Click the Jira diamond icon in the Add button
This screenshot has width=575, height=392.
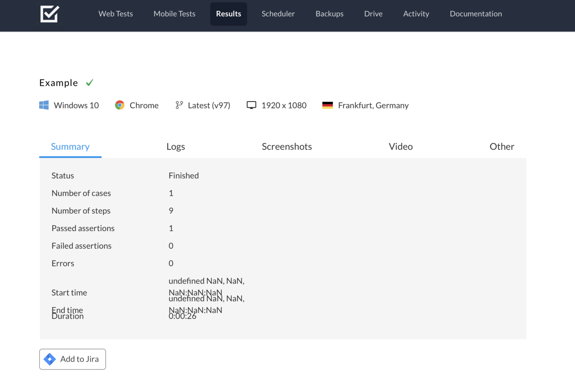point(49,359)
